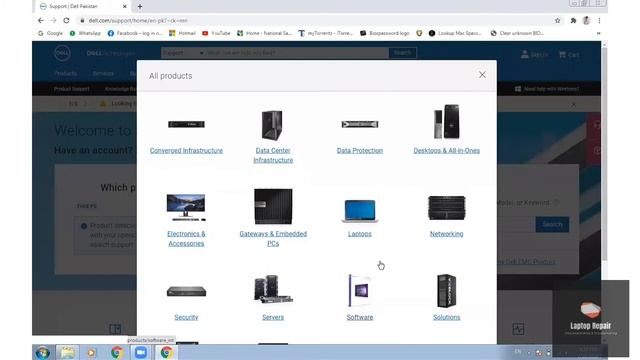Open the Security category link
This screenshot has height=360, width=640.
186,317
